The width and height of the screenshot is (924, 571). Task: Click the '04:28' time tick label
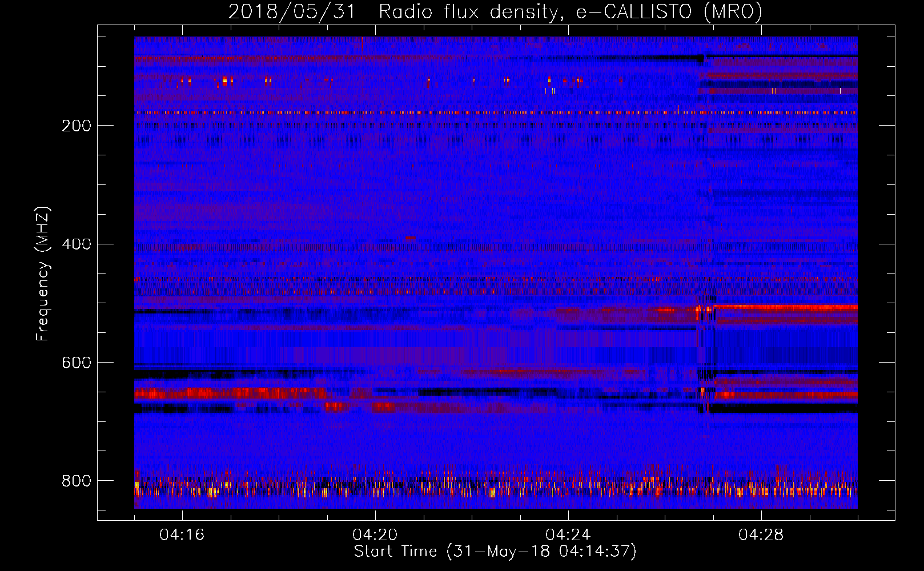pos(761,534)
